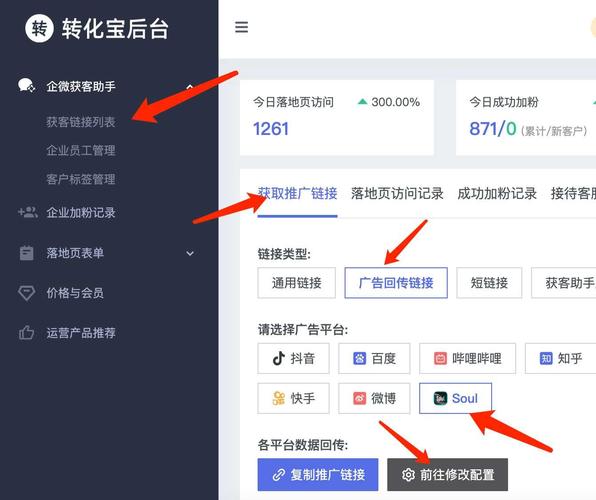Viewport: 596px width, 500px height.
Task: Toggle the hamburger menu icon
Action: click(x=241, y=27)
